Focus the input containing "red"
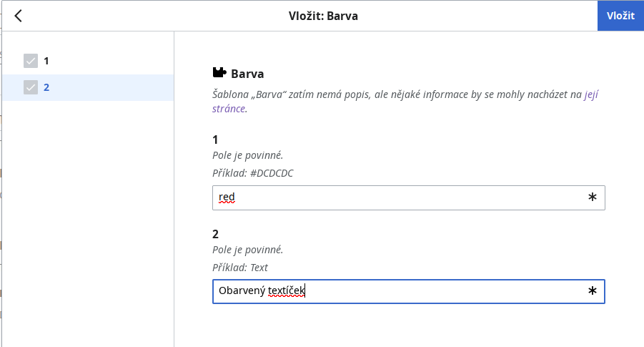 click(408, 197)
